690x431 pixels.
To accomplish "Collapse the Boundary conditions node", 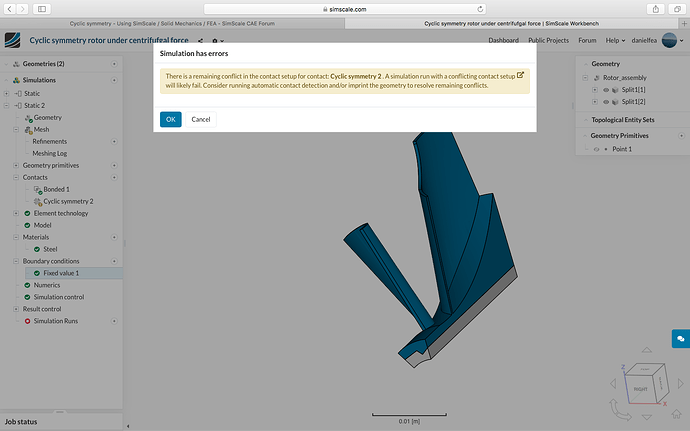I will pos(16,261).
